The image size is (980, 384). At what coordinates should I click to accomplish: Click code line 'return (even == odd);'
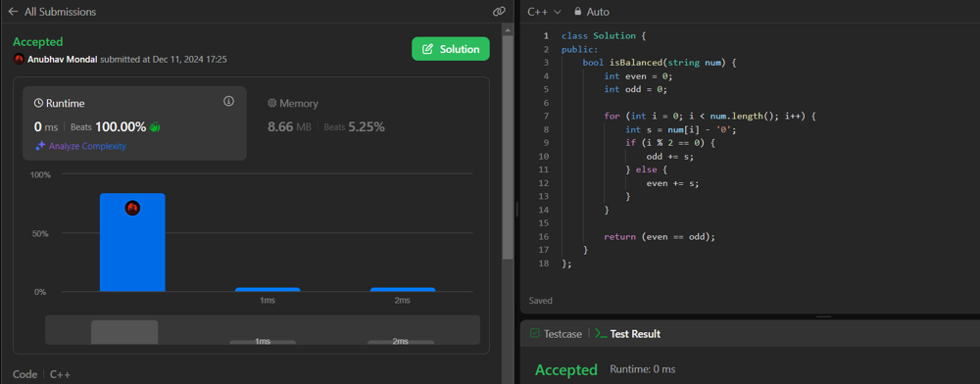point(660,237)
